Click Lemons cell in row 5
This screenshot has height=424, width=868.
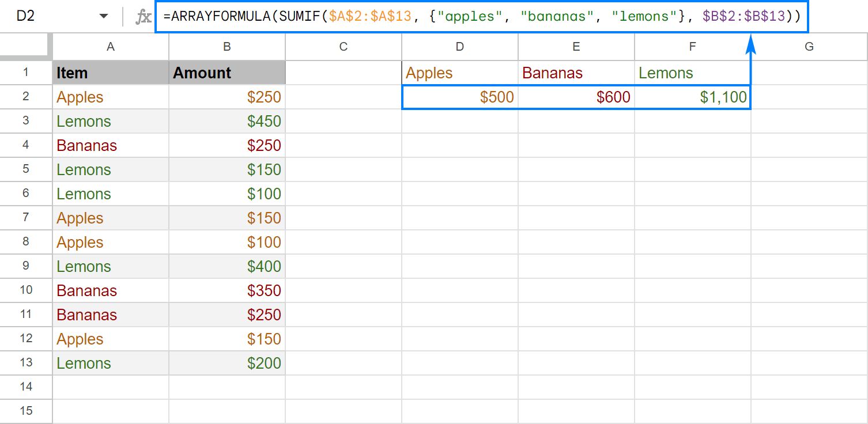111,169
